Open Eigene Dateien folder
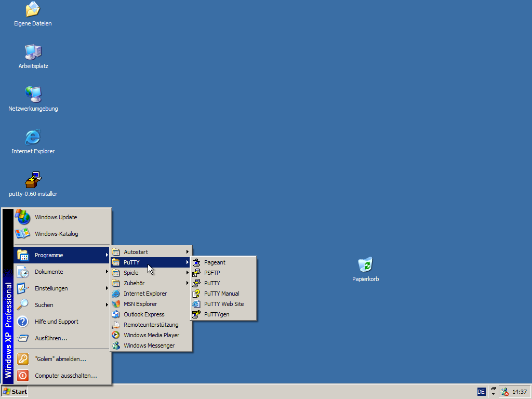 coord(32,11)
